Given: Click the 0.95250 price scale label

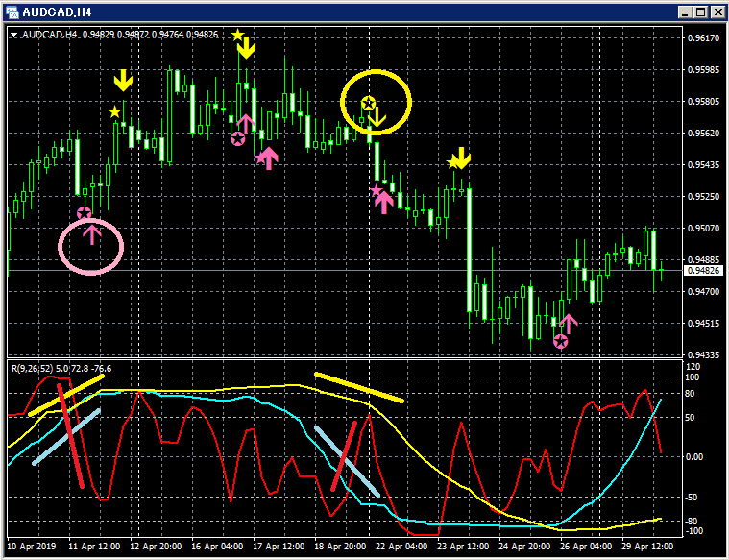Looking at the screenshot, I should tap(703, 196).
